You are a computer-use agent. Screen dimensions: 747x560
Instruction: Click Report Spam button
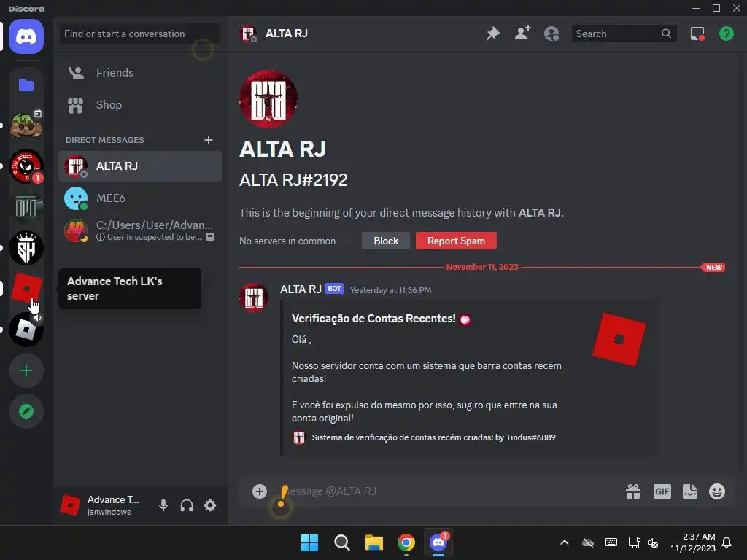[x=457, y=241]
